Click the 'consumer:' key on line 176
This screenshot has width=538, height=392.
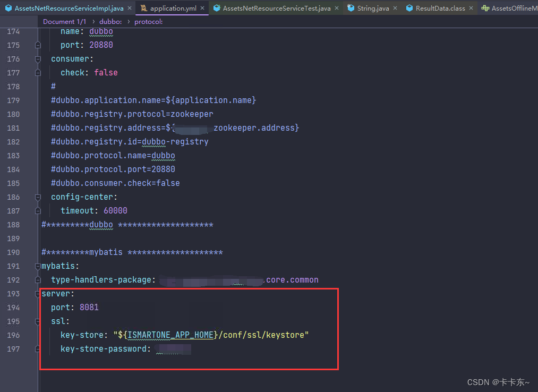tap(72, 59)
